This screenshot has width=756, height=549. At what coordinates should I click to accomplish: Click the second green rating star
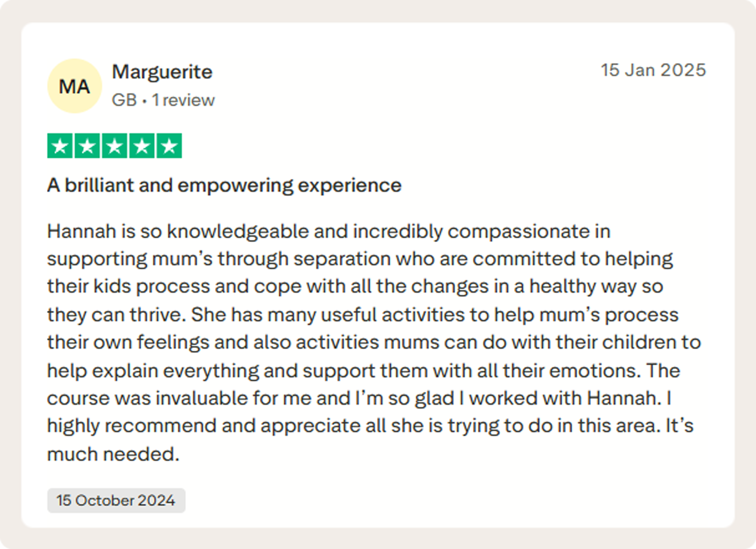click(87, 146)
